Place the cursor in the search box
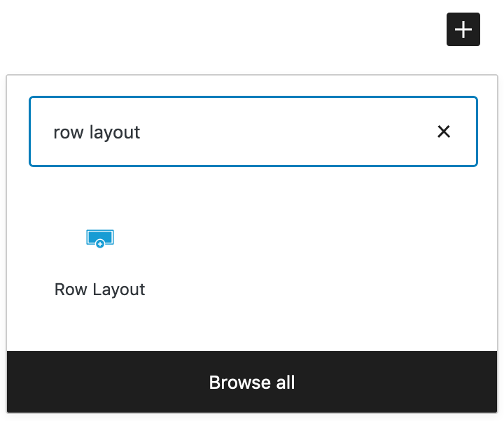504x421 pixels. [238, 131]
